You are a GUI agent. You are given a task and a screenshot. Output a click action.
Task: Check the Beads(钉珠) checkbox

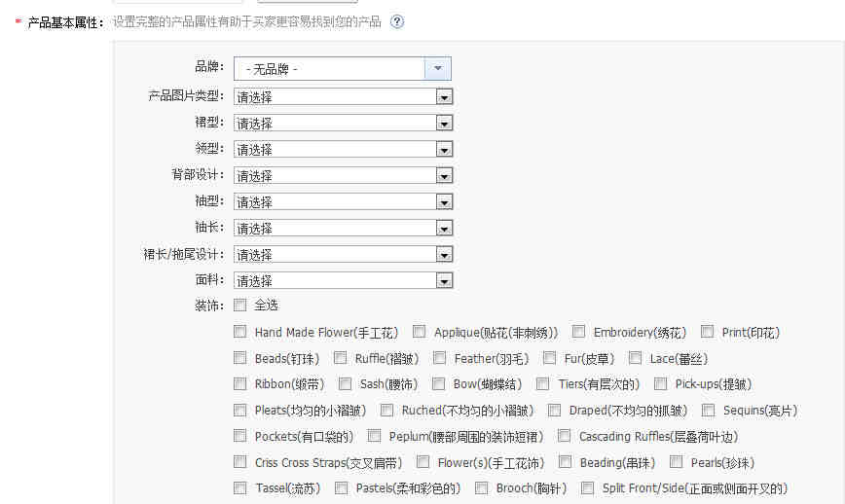[239, 357]
